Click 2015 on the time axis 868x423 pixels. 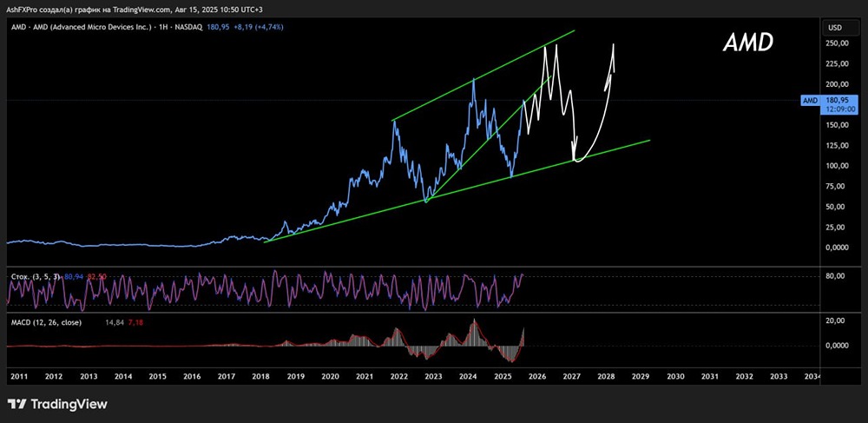[157, 376]
